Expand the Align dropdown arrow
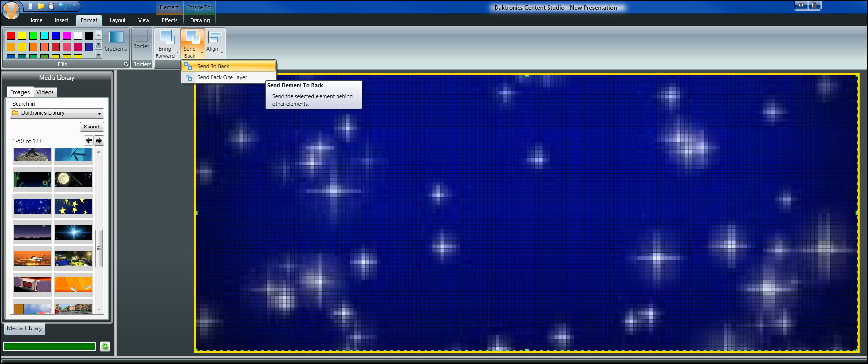The image size is (868, 364). [222, 52]
